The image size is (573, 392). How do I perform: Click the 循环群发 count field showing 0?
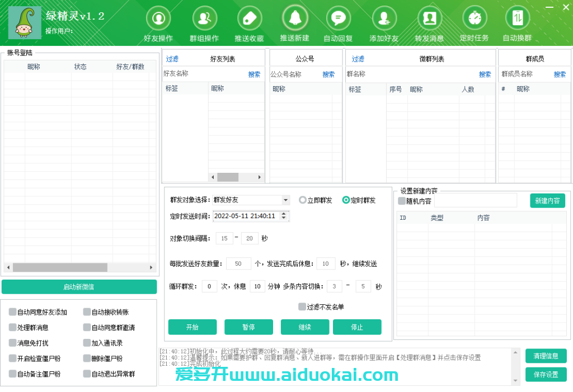[209, 286]
